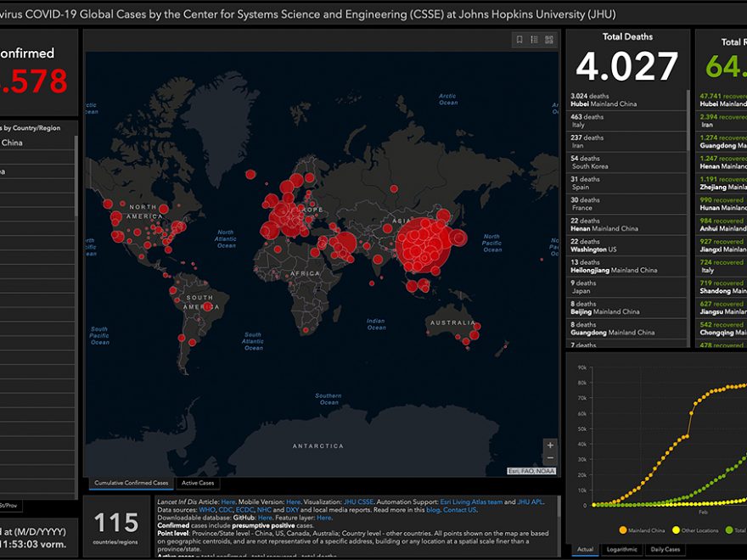This screenshot has height=560, width=747.
Task: Open the NHC data source link
Action: tap(264, 510)
